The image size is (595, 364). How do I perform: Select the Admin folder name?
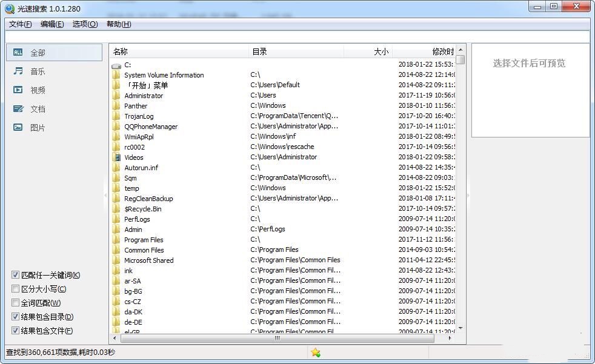pos(133,230)
